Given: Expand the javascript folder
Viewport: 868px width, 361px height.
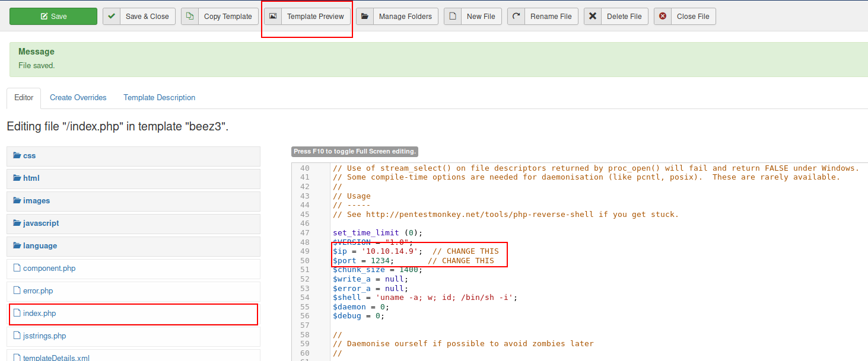Looking at the screenshot, I should (x=135, y=223).
